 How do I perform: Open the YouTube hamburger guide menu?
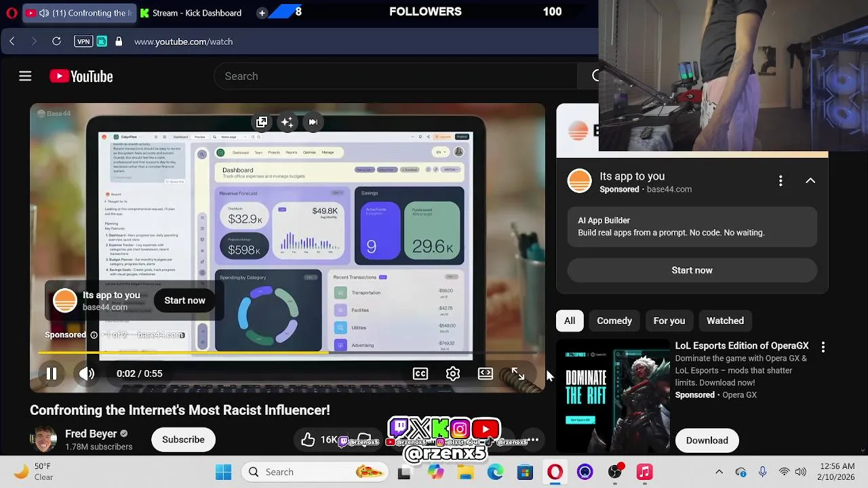(25, 76)
